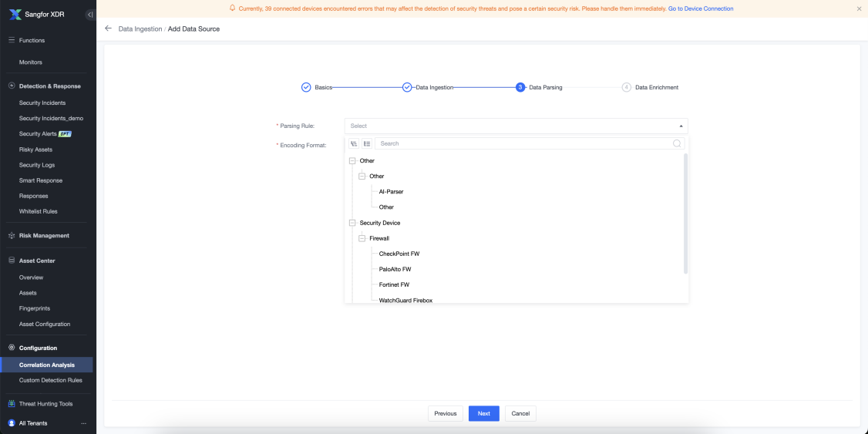This screenshot has width=868, height=434.
Task: Click the Security Device tree label
Action: point(380,223)
